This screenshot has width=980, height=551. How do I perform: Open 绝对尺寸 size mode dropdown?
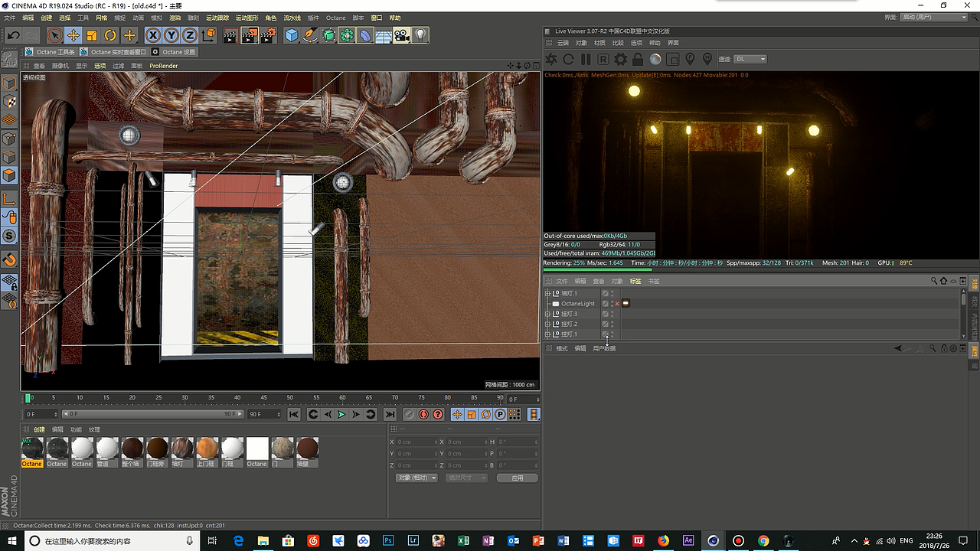466,478
